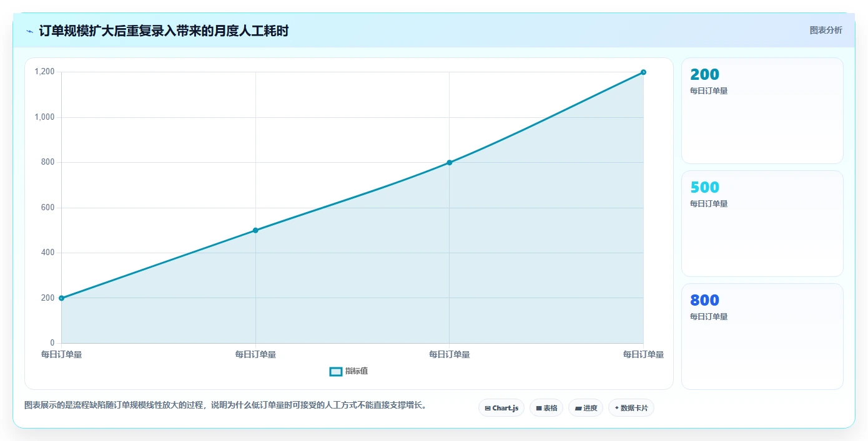Open the 图表分析 label in the header

coord(826,30)
